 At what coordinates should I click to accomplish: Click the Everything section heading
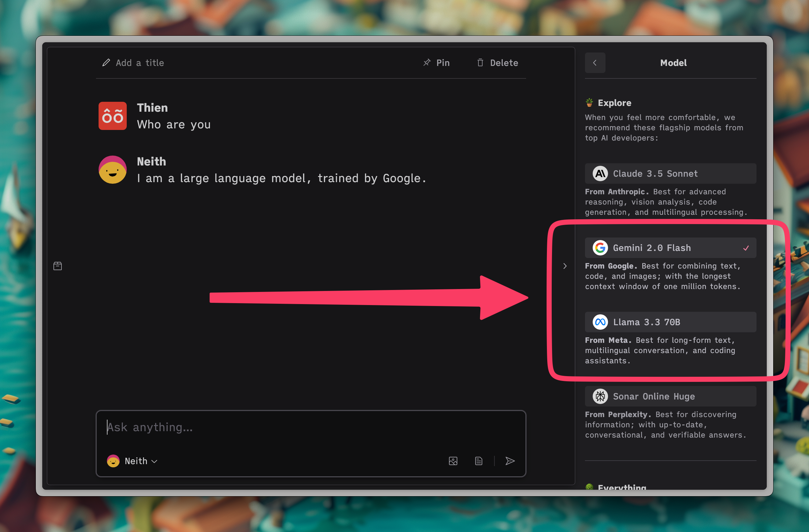(x=622, y=487)
